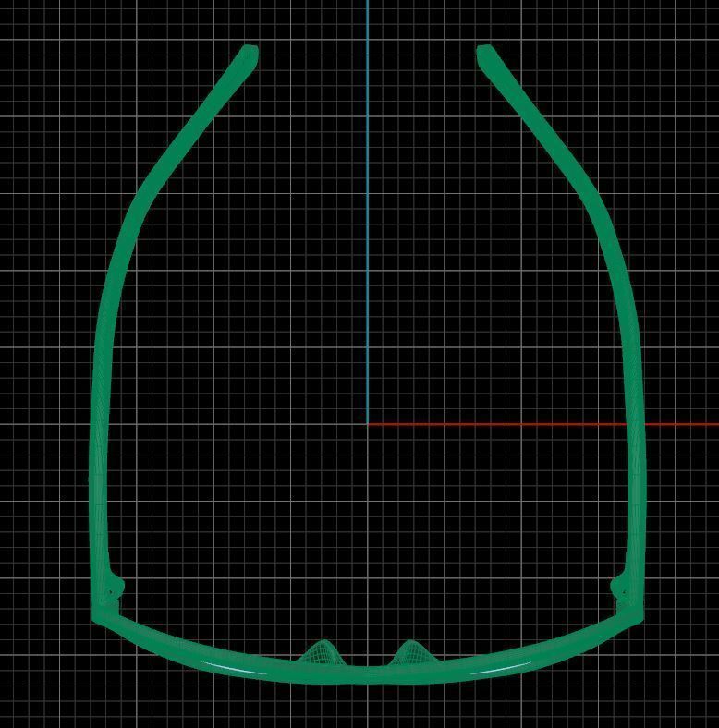Click the right nose pad mesh
This screenshot has height=728, width=719.
click(x=413, y=652)
